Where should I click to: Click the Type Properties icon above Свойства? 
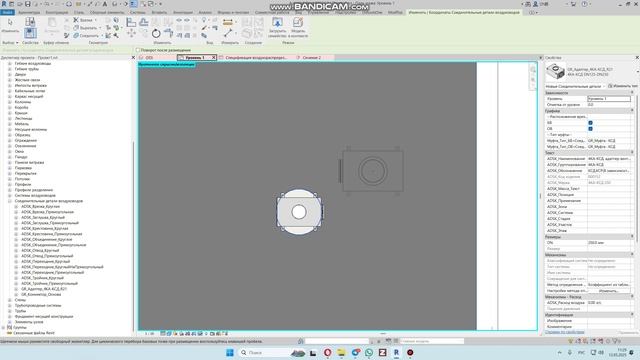pyautogui.click(x=30, y=22)
